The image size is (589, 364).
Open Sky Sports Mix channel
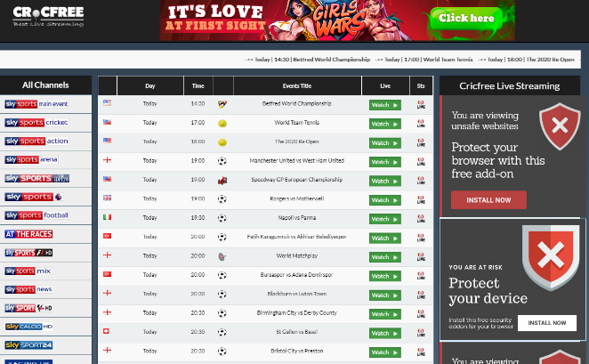[x=28, y=271]
